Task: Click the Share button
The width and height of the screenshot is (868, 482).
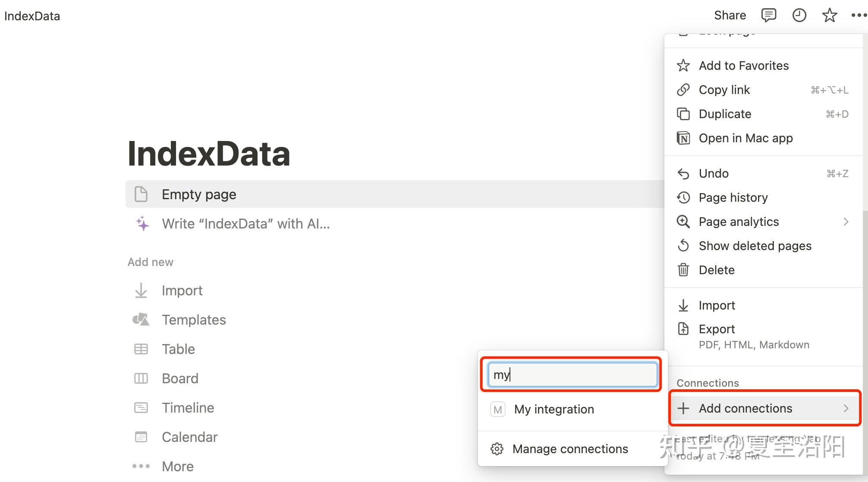Action: (730, 16)
